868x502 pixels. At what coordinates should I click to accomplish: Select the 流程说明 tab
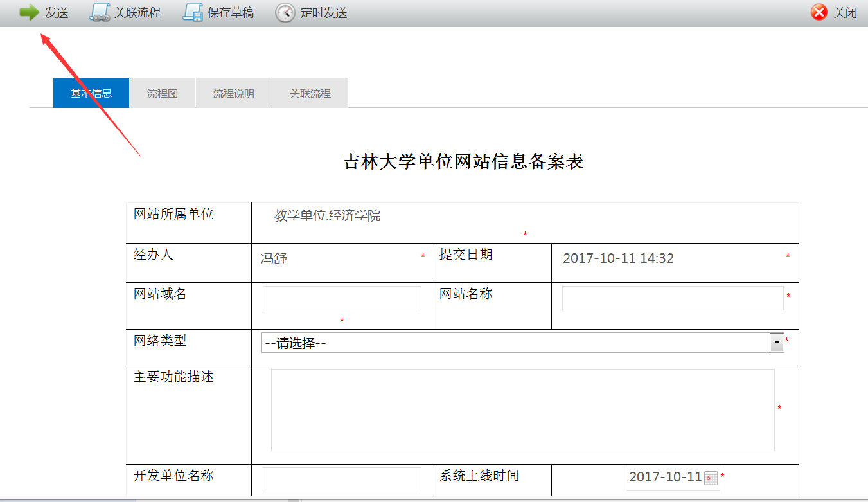click(234, 93)
